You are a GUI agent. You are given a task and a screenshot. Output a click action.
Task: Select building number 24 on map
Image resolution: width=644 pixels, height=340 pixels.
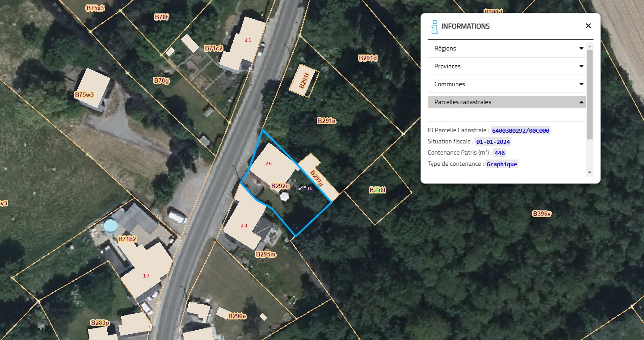(x=244, y=226)
